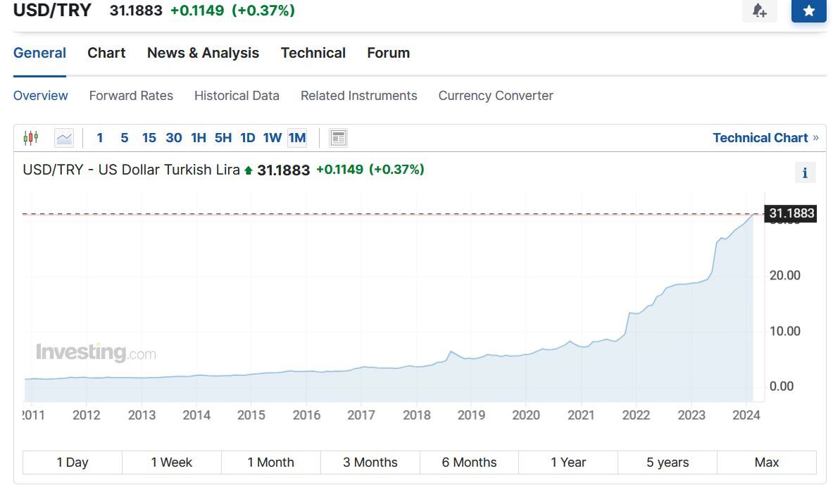
Task: Click the star watchlist button
Action: (808, 10)
